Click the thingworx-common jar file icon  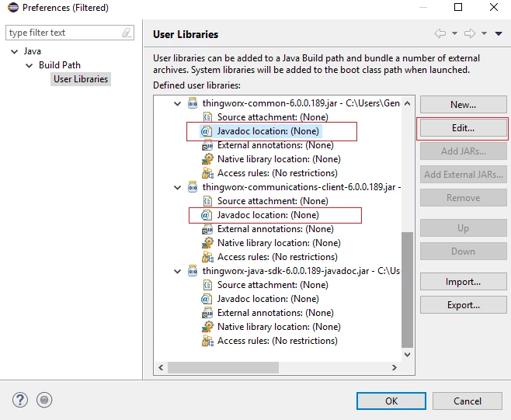[193, 103]
